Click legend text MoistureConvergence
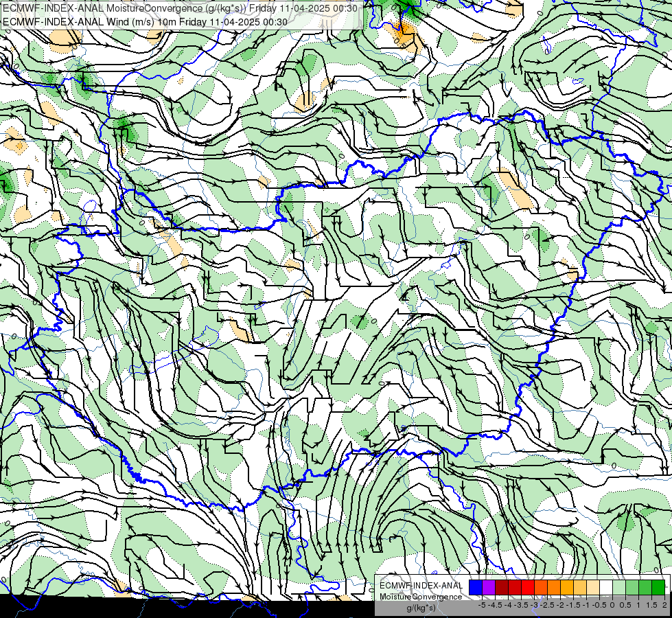The height and width of the screenshot is (618, 672). 421,597
